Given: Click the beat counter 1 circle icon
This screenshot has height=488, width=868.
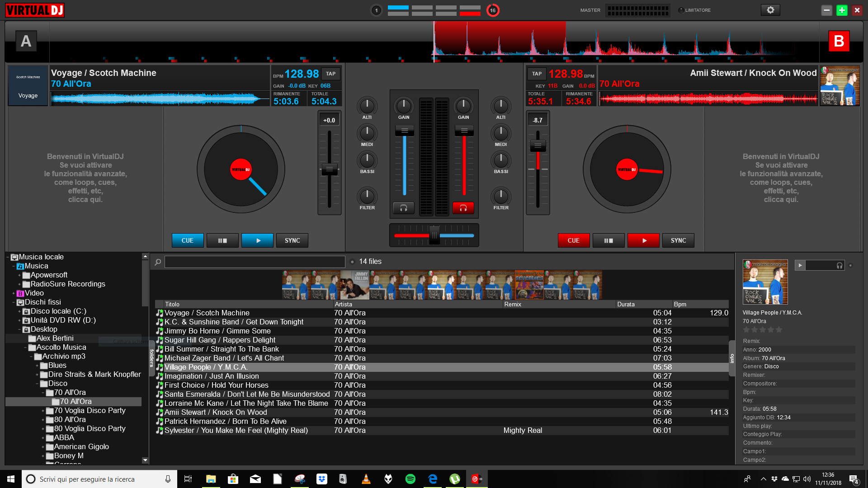Looking at the screenshot, I should tap(376, 10).
